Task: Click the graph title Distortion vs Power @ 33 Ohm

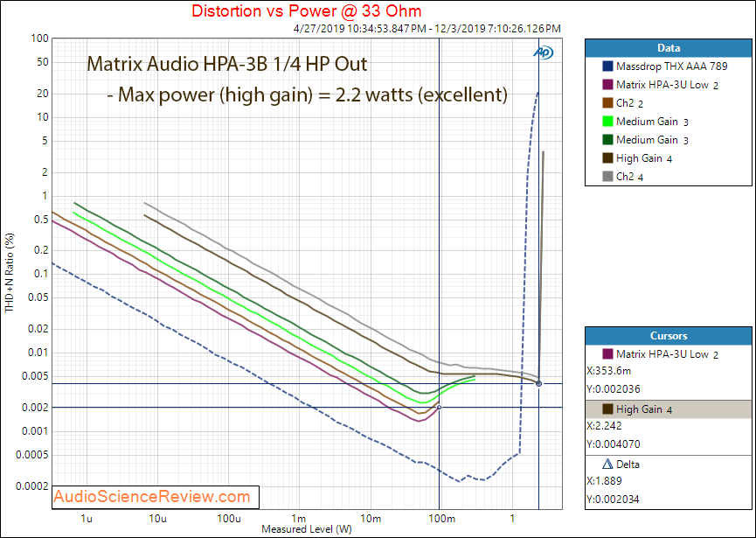Action: 307,10
